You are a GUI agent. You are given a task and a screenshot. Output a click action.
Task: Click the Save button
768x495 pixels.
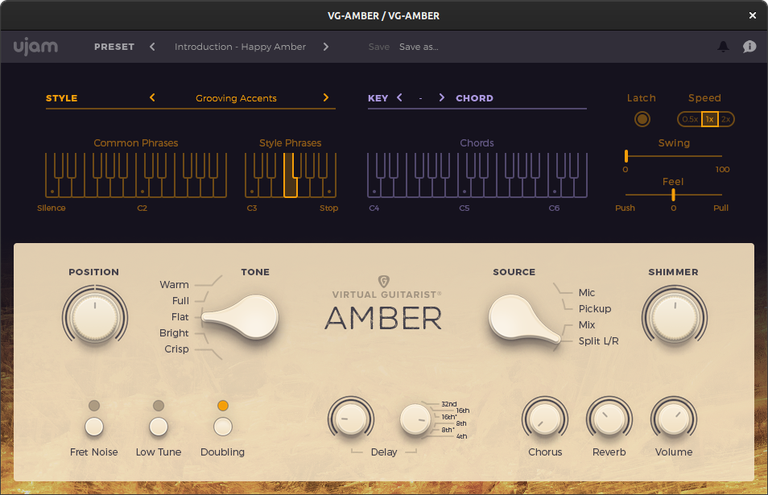(379, 47)
